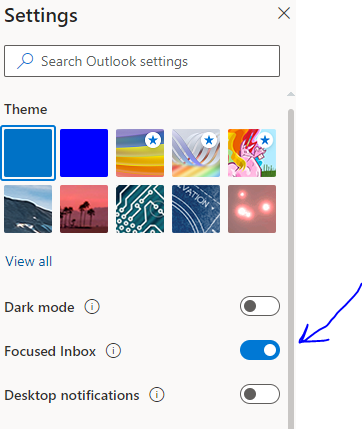Viewport: 362px width, 429px height.
Task: Disable the Focused Inbox toggle
Action: pos(260,350)
